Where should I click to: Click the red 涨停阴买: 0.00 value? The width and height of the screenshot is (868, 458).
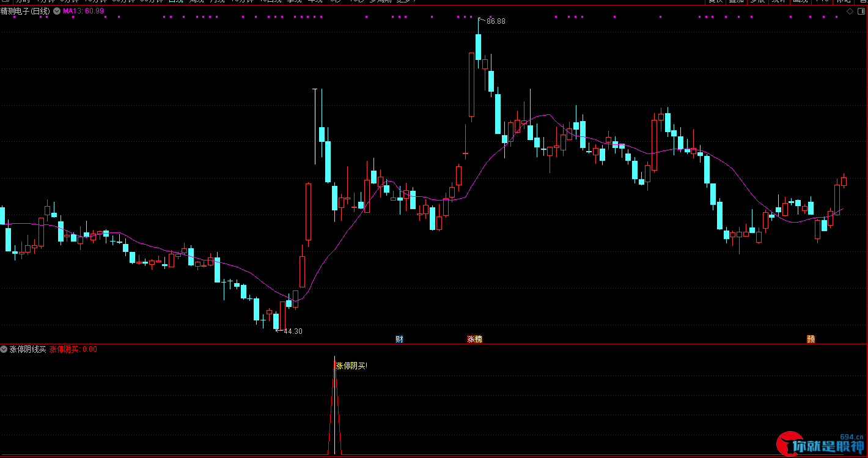[73, 349]
